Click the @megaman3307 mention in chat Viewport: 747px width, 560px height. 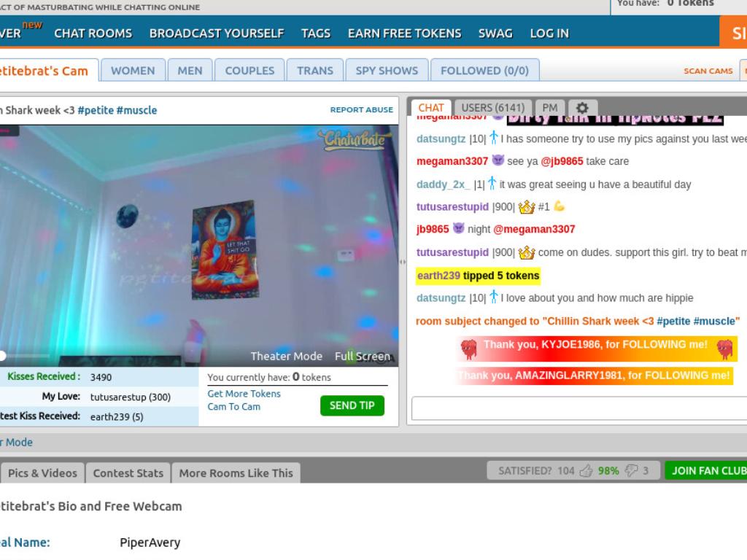pyautogui.click(x=534, y=230)
